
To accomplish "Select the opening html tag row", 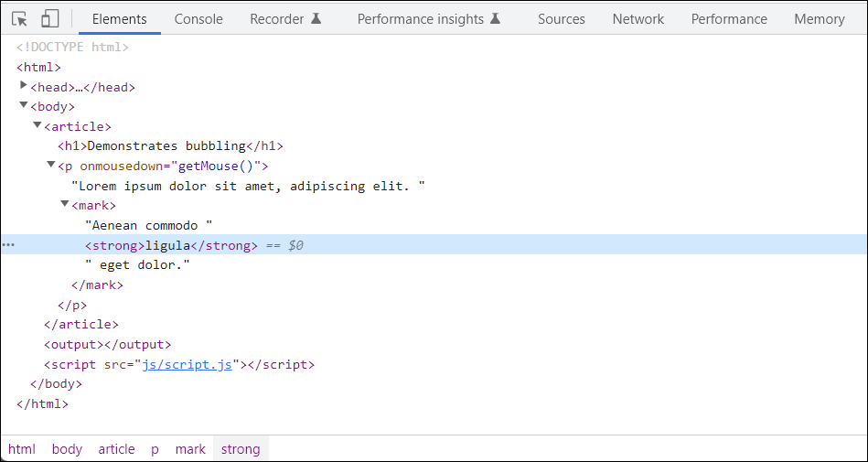I will click(x=38, y=68).
